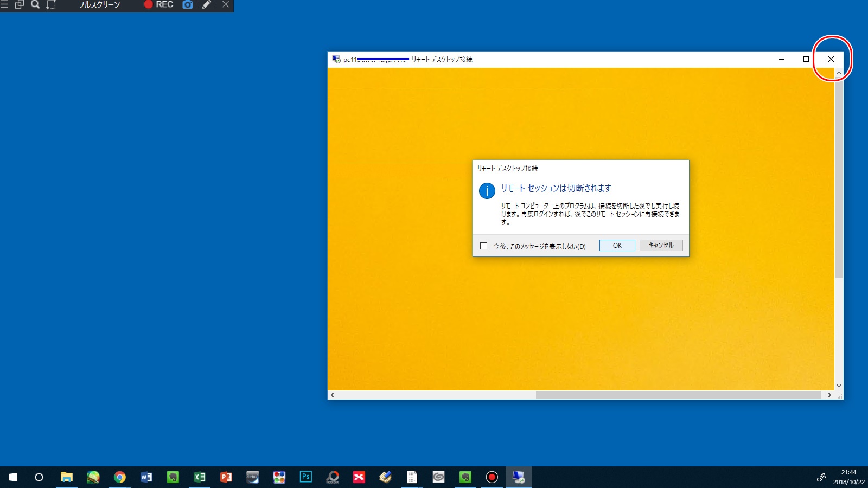Choose the region selection icon in recorder toolbar
Screen dimensions: 868x488
(x=51, y=5)
